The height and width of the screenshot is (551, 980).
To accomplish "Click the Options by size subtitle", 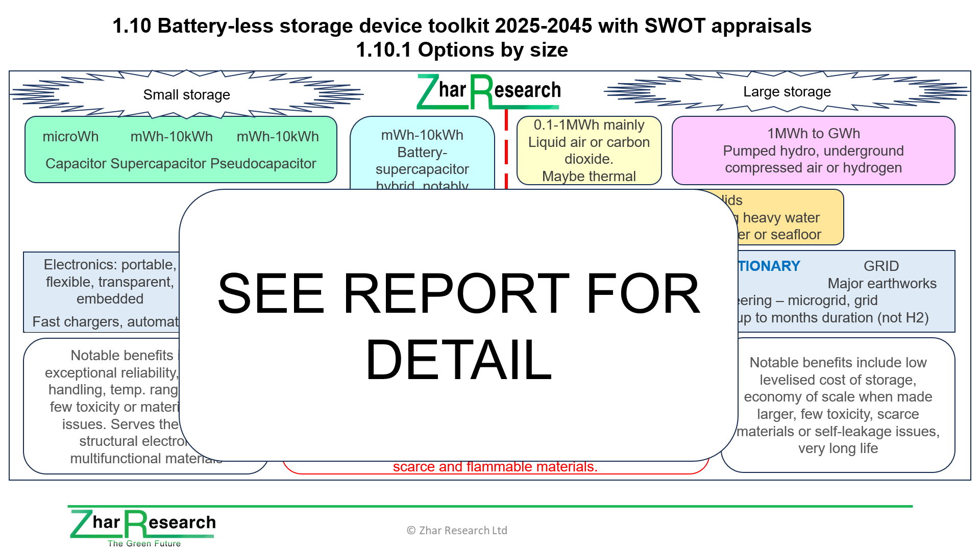I will [461, 50].
